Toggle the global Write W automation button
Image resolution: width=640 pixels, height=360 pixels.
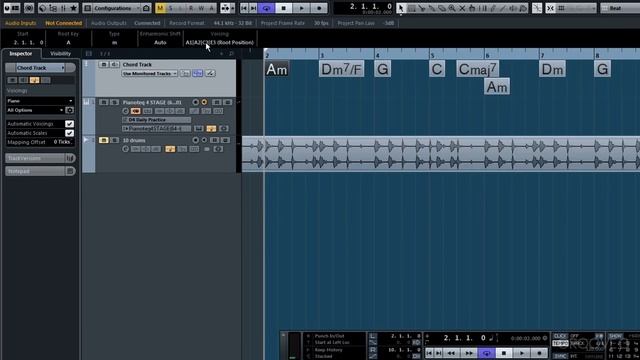(x=201, y=8)
